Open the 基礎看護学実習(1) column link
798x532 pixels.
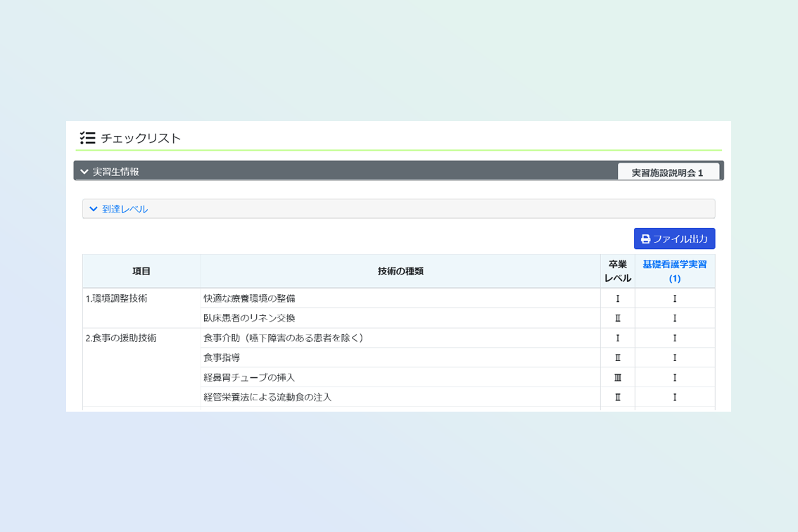click(x=674, y=271)
